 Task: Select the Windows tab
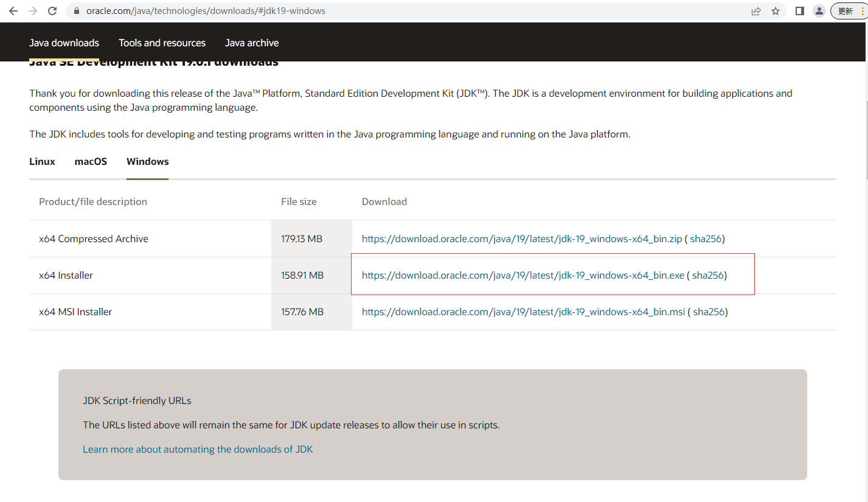[148, 161]
